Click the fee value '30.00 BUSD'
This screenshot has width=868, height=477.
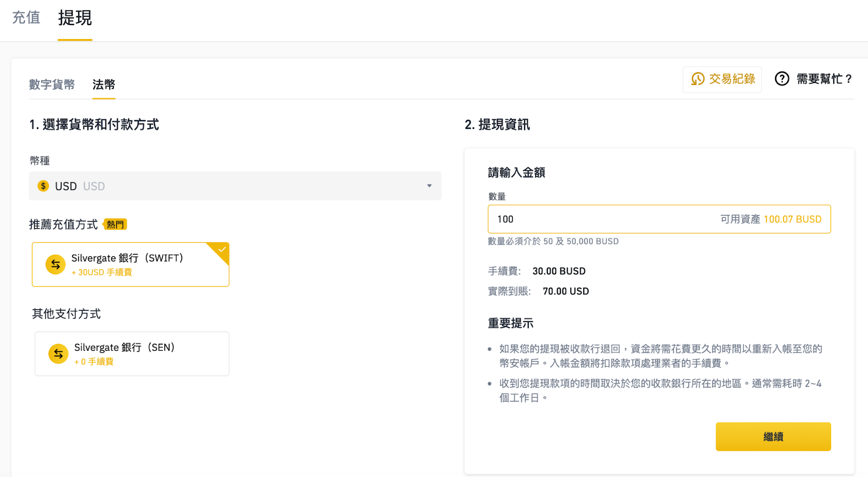(x=559, y=271)
